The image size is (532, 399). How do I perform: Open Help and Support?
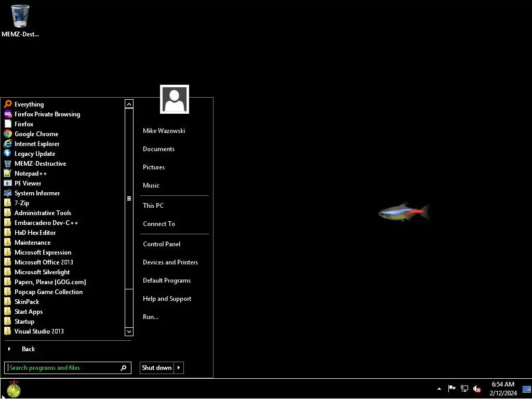[167, 299]
